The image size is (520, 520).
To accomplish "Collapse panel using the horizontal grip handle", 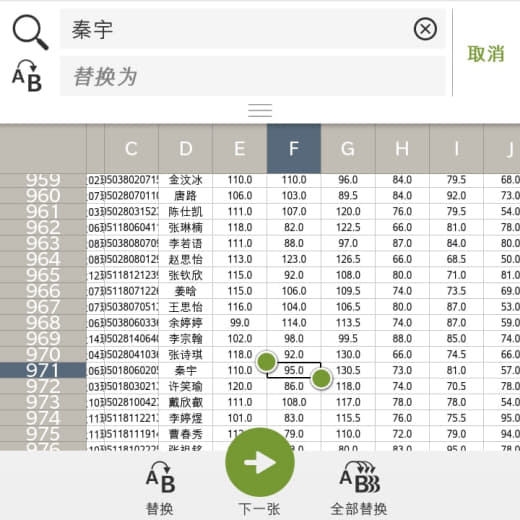I will point(260,110).
